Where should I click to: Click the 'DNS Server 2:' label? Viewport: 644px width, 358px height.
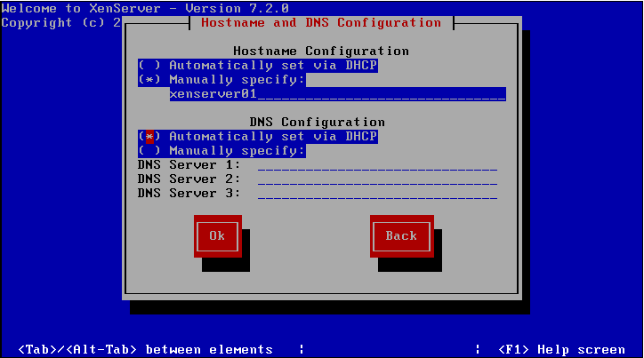(189, 179)
